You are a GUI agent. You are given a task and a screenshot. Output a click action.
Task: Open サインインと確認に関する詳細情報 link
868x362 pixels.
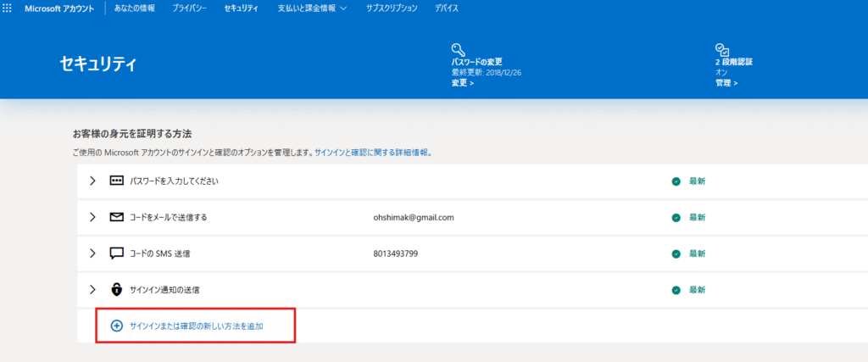point(373,153)
